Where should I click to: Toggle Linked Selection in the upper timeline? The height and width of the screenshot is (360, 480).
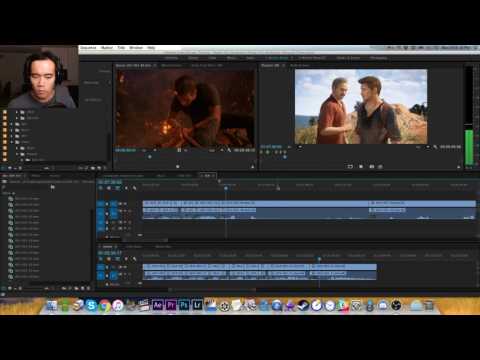click(117, 188)
